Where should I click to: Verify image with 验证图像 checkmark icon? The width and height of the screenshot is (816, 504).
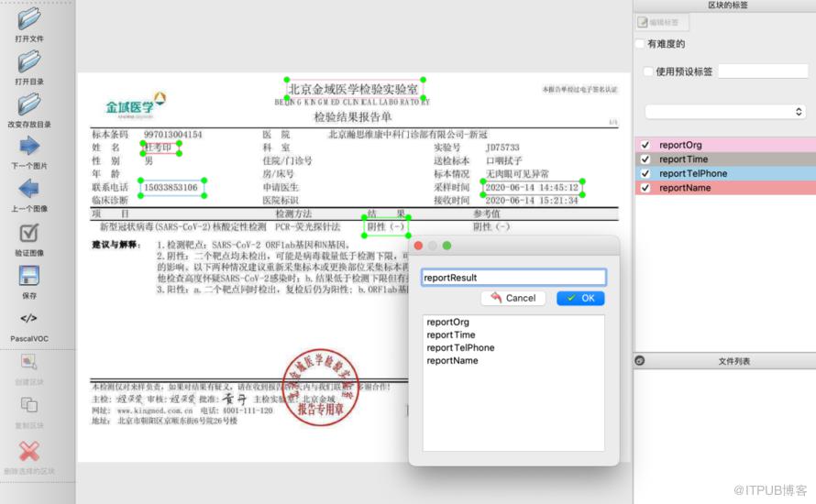point(29,233)
